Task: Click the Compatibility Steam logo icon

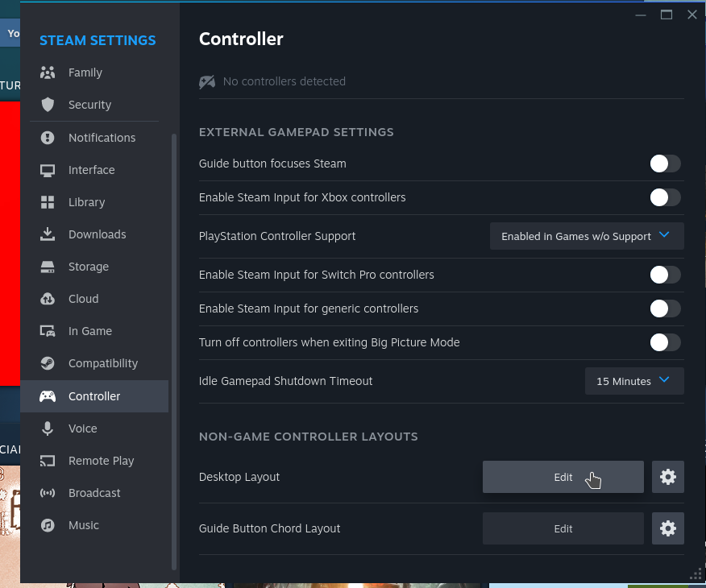Action: 48,363
